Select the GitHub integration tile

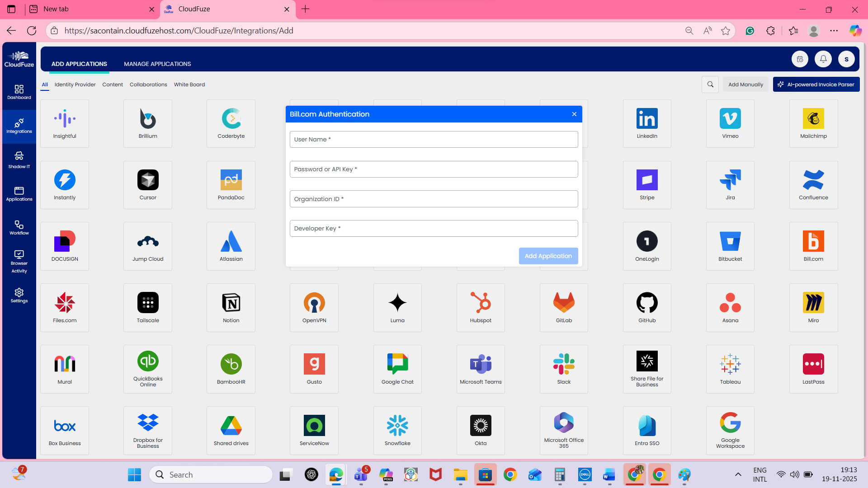[647, 307]
